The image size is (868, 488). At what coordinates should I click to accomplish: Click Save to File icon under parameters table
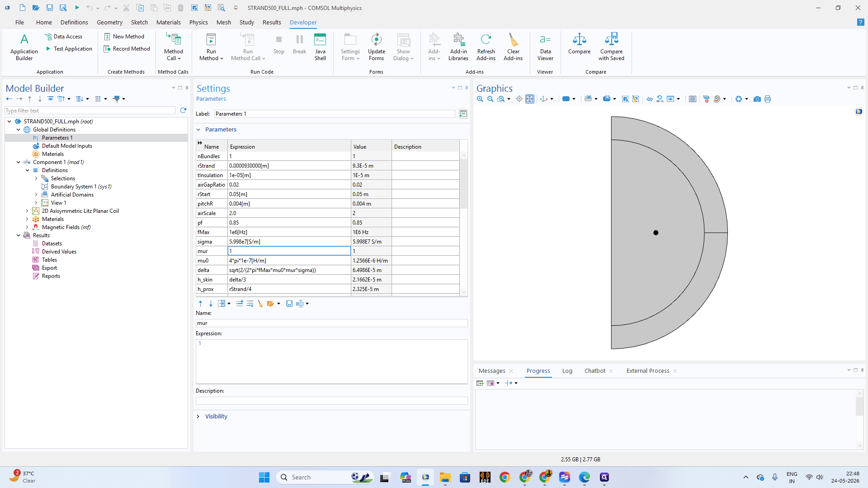click(x=289, y=304)
